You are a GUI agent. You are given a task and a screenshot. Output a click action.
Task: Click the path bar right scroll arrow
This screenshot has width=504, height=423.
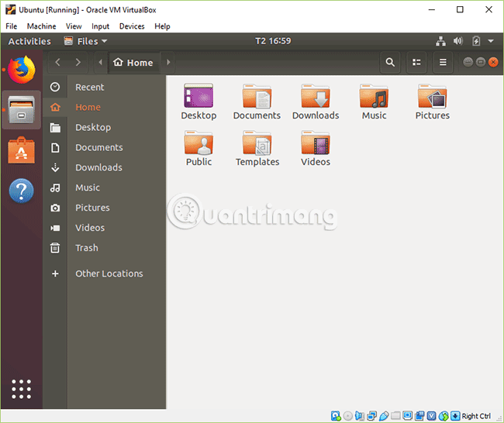(168, 62)
